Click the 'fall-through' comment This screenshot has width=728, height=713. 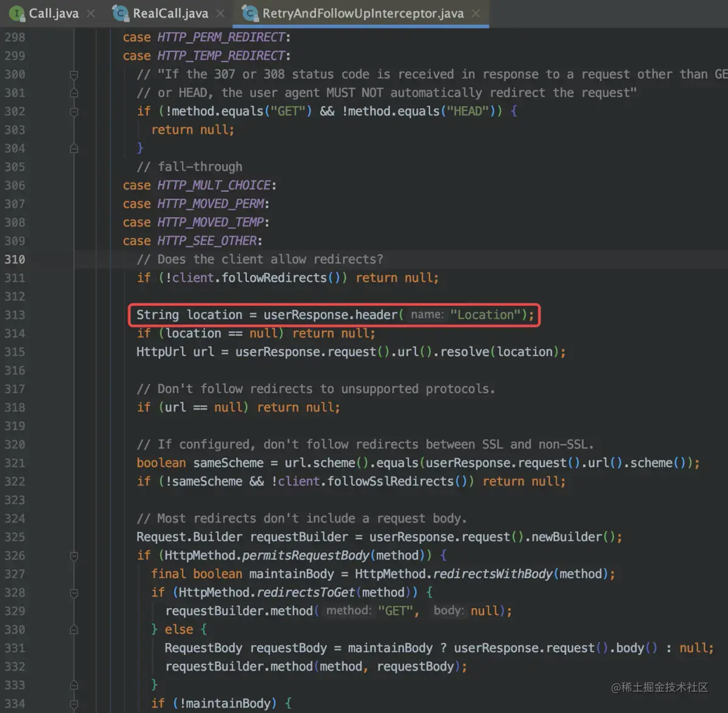(189, 167)
